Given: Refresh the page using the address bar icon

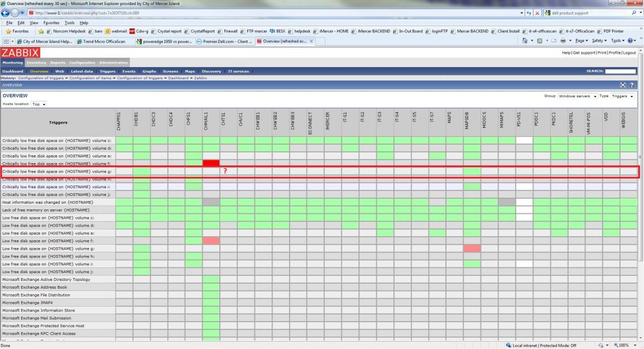Looking at the screenshot, I should (529, 13).
